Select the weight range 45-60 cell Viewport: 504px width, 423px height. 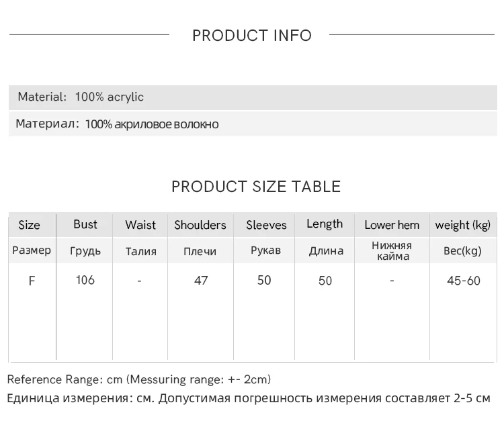464,281
